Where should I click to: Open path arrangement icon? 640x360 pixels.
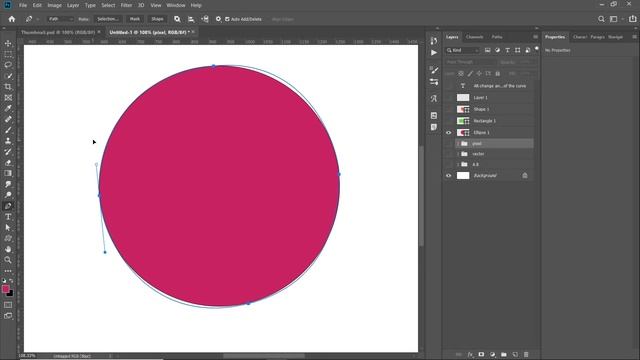[x=205, y=19]
